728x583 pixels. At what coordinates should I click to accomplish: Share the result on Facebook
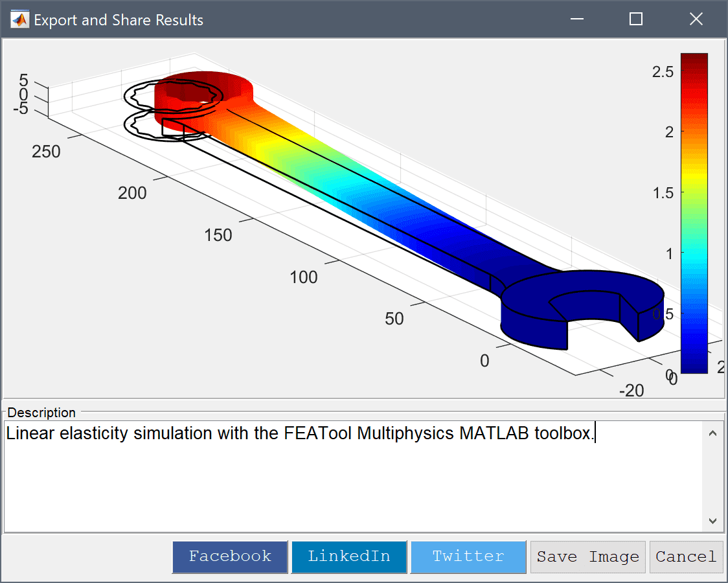point(230,556)
